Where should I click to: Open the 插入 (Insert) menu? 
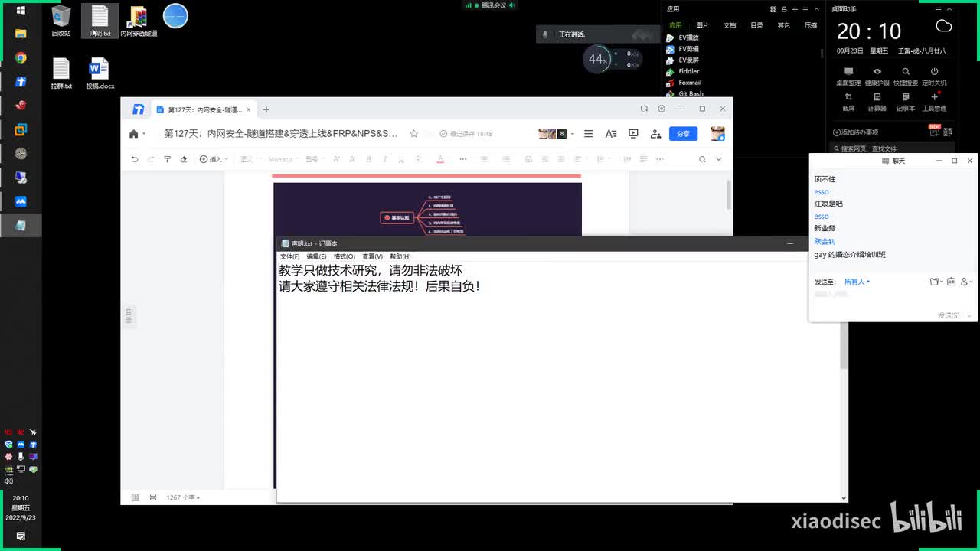214,159
